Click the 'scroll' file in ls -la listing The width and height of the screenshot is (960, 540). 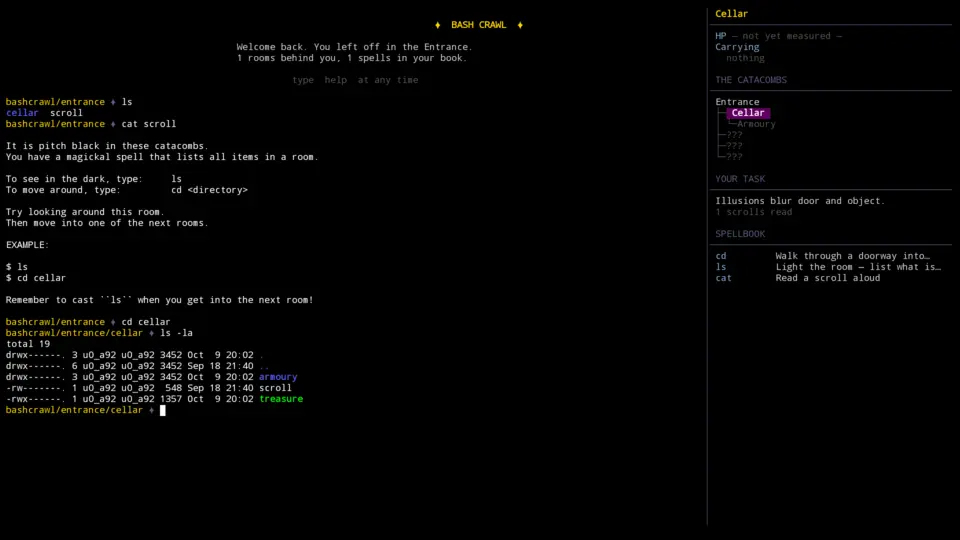tap(275, 388)
